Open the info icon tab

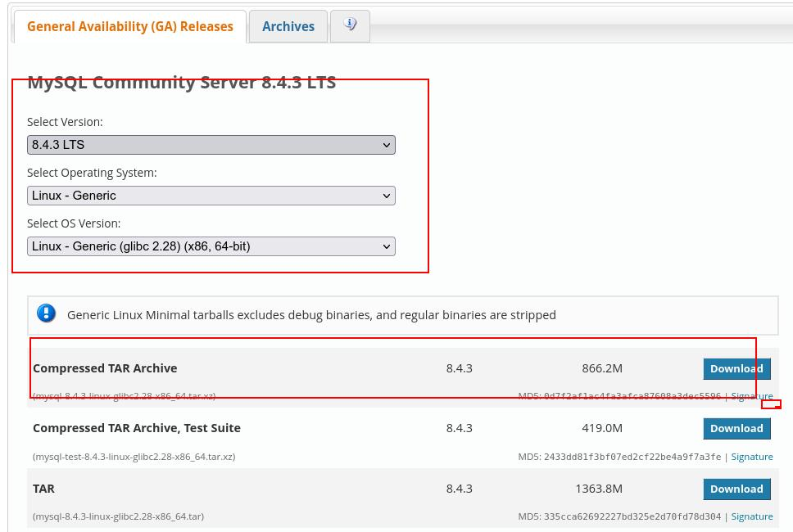point(350,25)
